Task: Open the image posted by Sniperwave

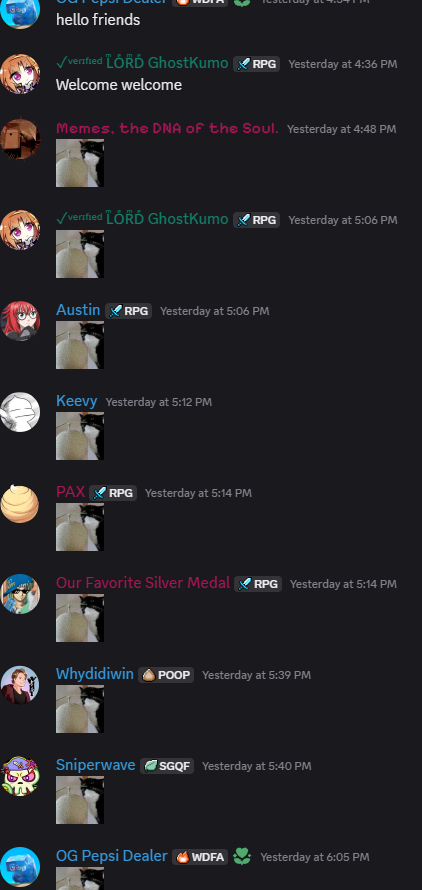Action: (x=80, y=800)
